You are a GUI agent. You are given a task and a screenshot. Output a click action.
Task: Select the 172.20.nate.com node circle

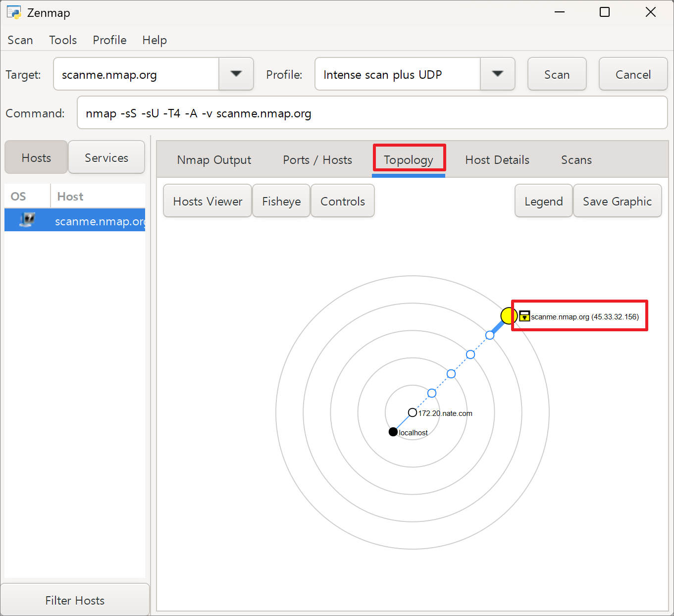(412, 412)
